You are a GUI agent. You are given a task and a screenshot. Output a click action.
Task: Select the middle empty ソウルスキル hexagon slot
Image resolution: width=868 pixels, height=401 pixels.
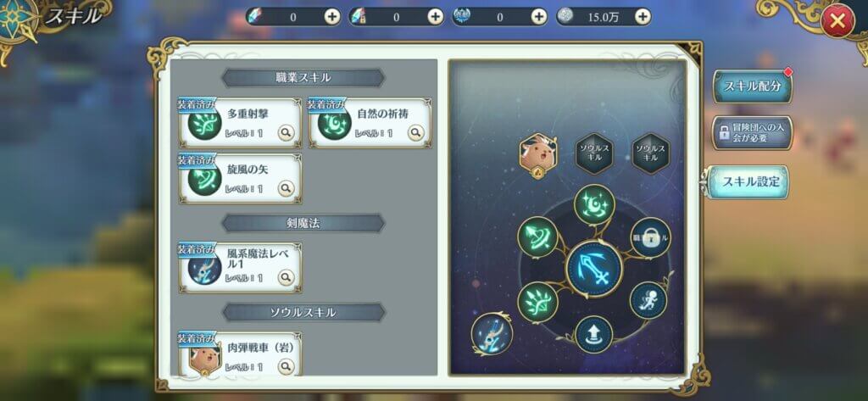coord(594,153)
